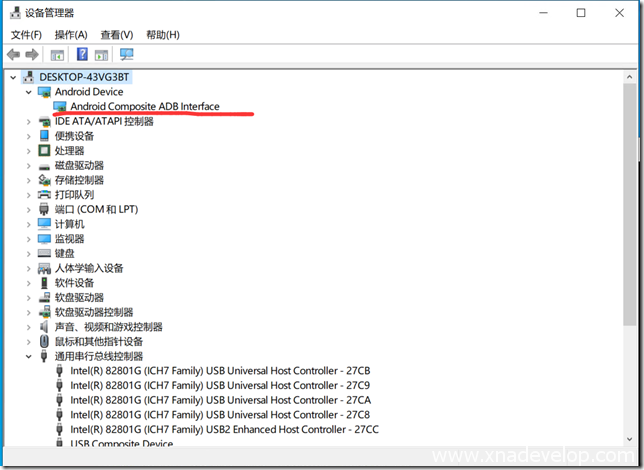644x470 pixels.
Task: Expand the 端口 (COM 和 LPT) node
Action: (29, 210)
